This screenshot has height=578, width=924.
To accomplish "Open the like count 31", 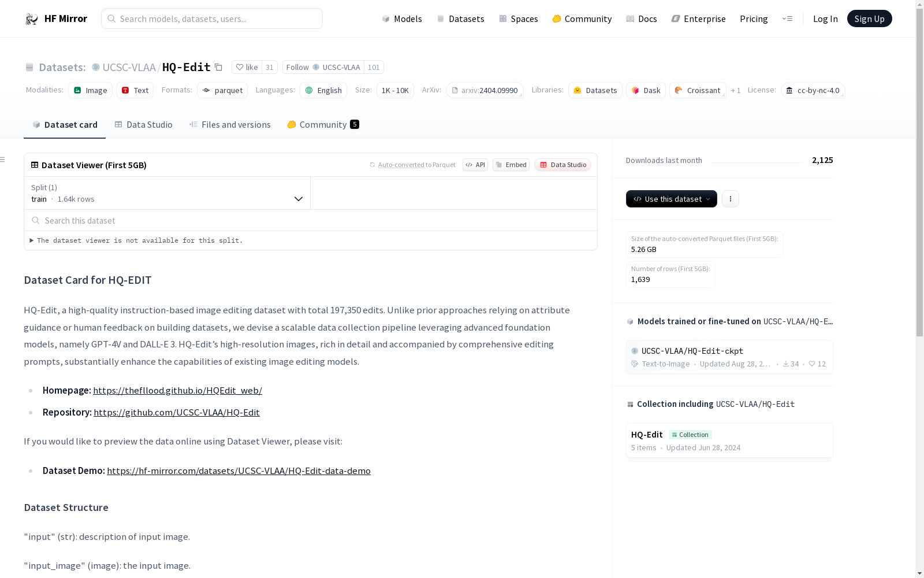I will [x=270, y=67].
